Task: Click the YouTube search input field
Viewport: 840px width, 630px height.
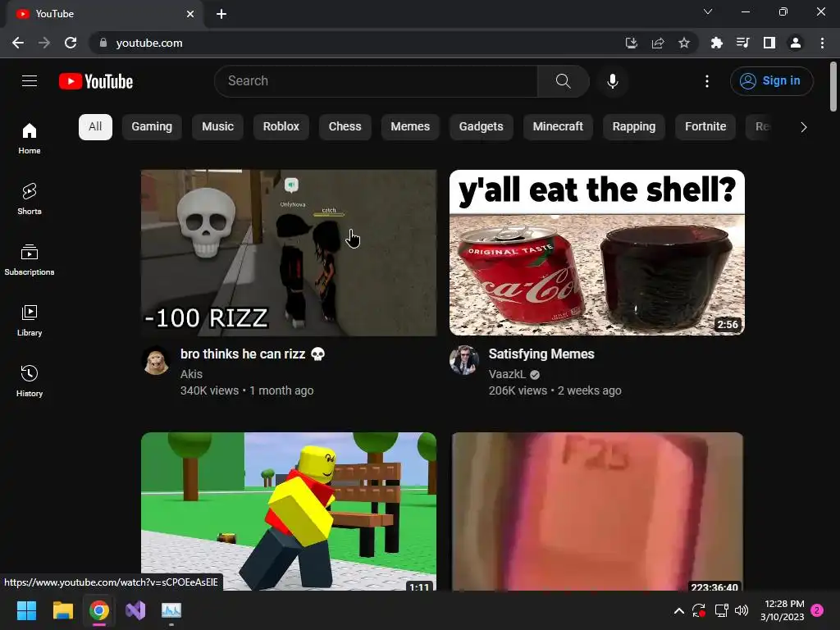Action: pyautogui.click(x=376, y=81)
